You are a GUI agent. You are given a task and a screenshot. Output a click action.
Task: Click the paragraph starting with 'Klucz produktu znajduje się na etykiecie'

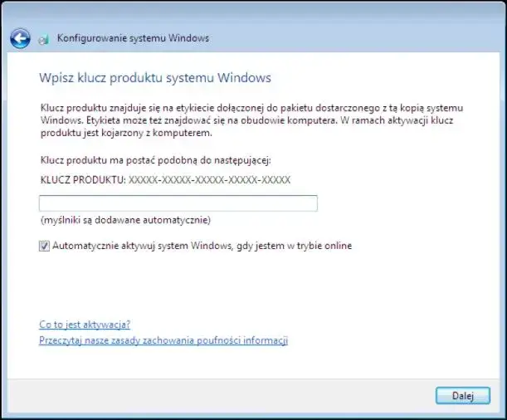click(x=252, y=120)
